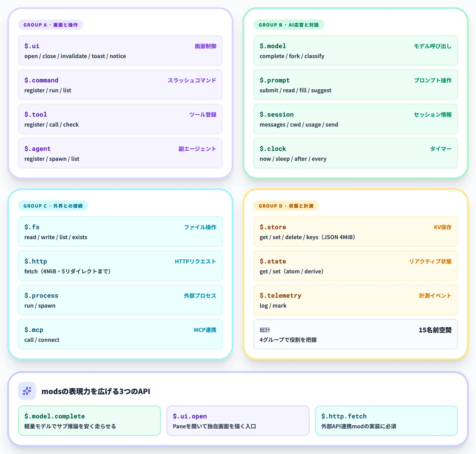Click the $.state namespace title

tap(273, 261)
